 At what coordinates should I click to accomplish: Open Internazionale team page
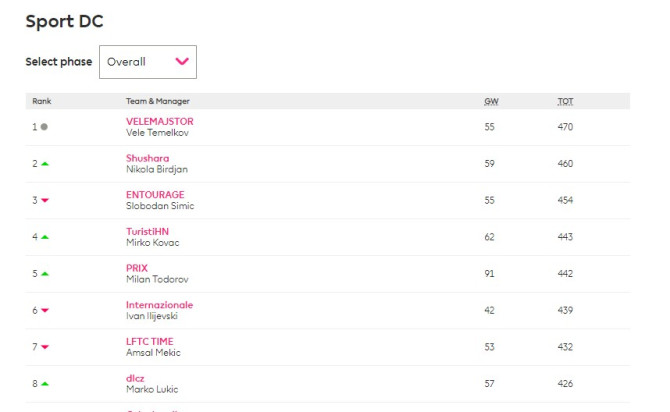tap(159, 305)
